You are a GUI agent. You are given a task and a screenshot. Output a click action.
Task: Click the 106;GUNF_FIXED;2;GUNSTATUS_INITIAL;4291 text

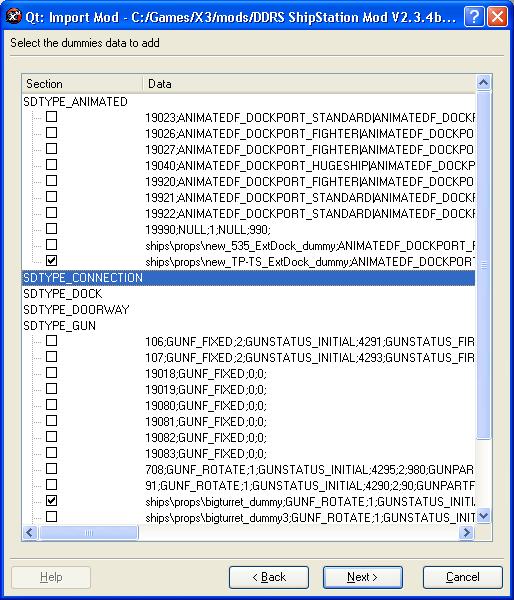[310, 342]
